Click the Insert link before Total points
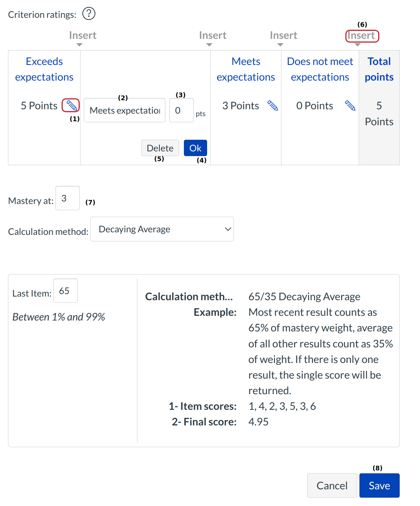Image resolution: width=420 pixels, height=506 pixels. pyautogui.click(x=361, y=36)
